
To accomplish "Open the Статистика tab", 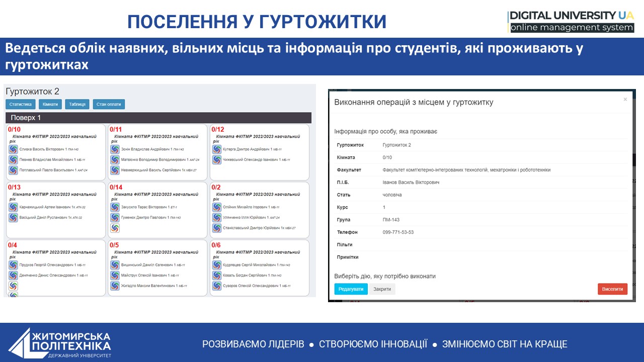I will [x=21, y=105].
